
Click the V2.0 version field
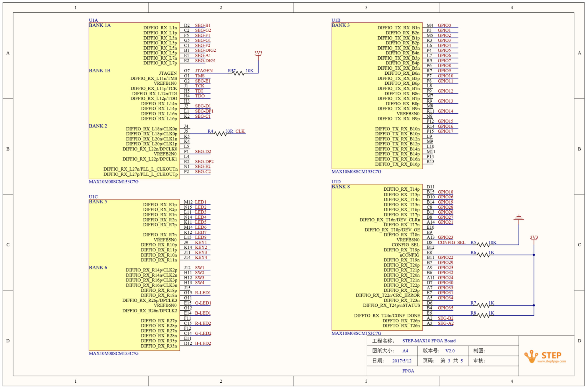450,351
